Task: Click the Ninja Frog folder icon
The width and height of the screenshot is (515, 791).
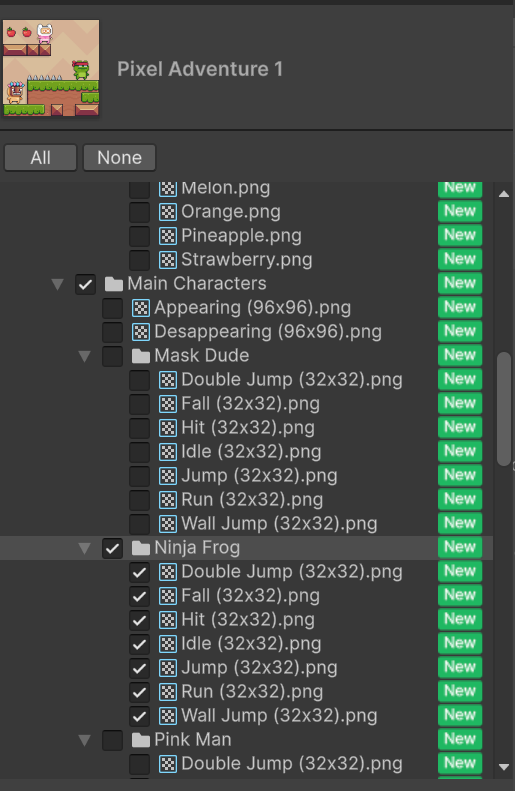Action: pyautogui.click(x=141, y=548)
